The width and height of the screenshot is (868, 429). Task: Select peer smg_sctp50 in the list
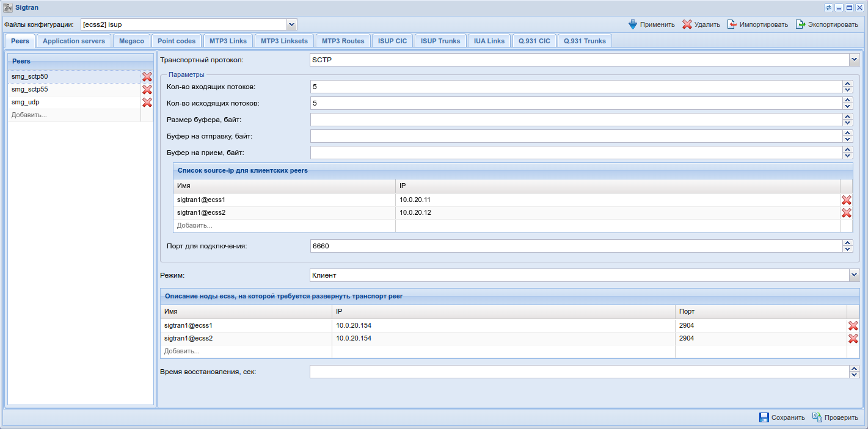(74, 77)
